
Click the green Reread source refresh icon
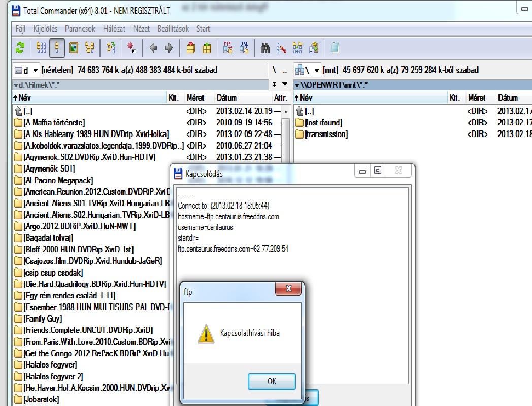click(x=20, y=48)
